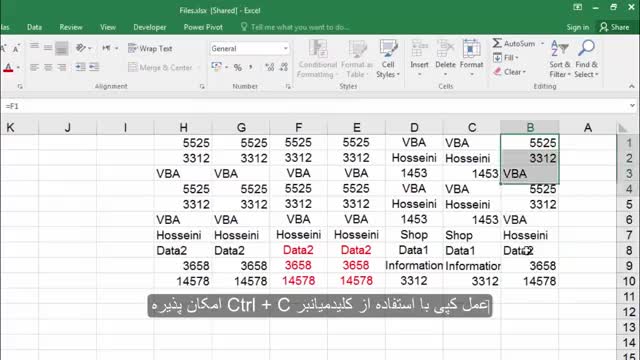Open the Format cells menu

tap(471, 59)
